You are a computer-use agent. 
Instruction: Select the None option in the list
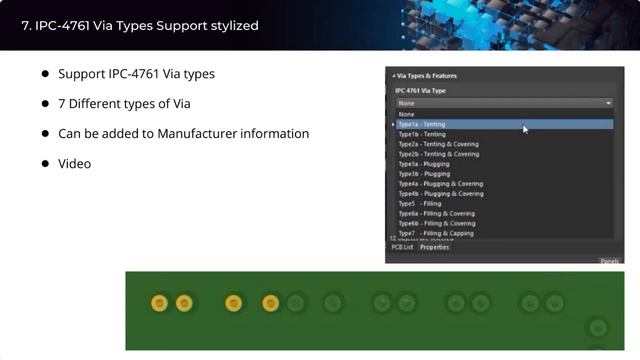pyautogui.click(x=505, y=114)
